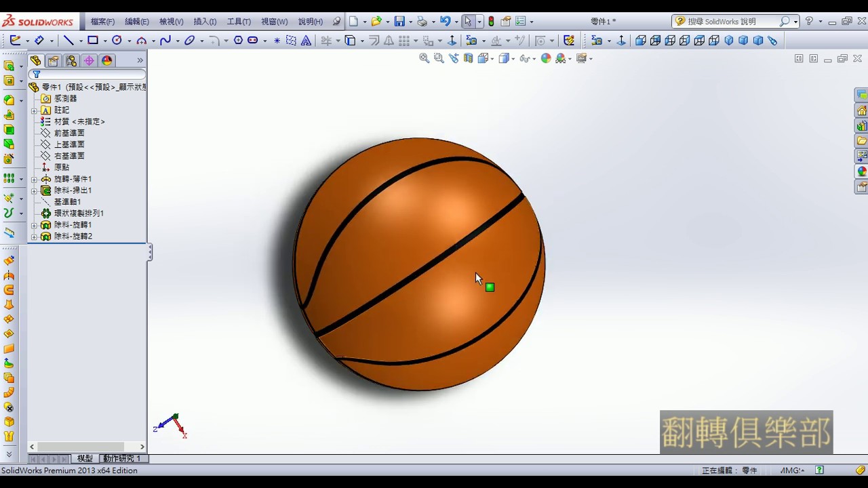This screenshot has width=868, height=488.
Task: Click the Smart Dimension tool
Action: (x=39, y=41)
